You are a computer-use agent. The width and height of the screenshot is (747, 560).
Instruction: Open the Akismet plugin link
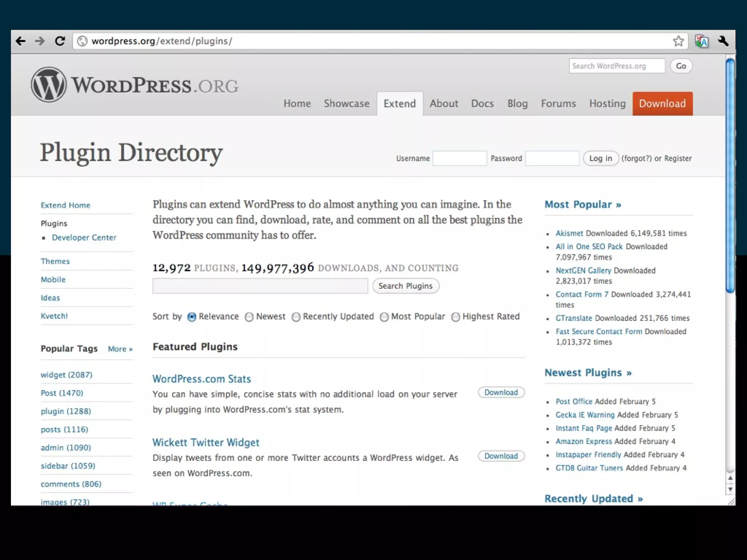569,233
